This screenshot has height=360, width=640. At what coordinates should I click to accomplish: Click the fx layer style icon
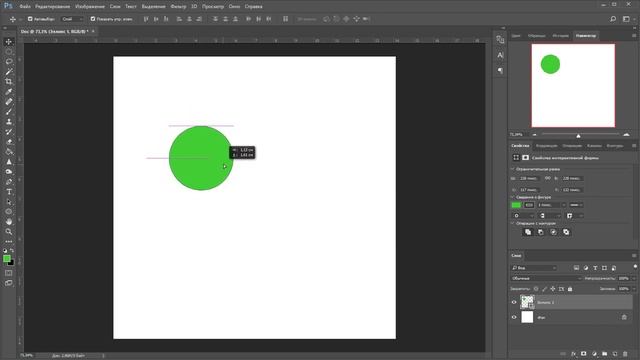tap(573, 354)
